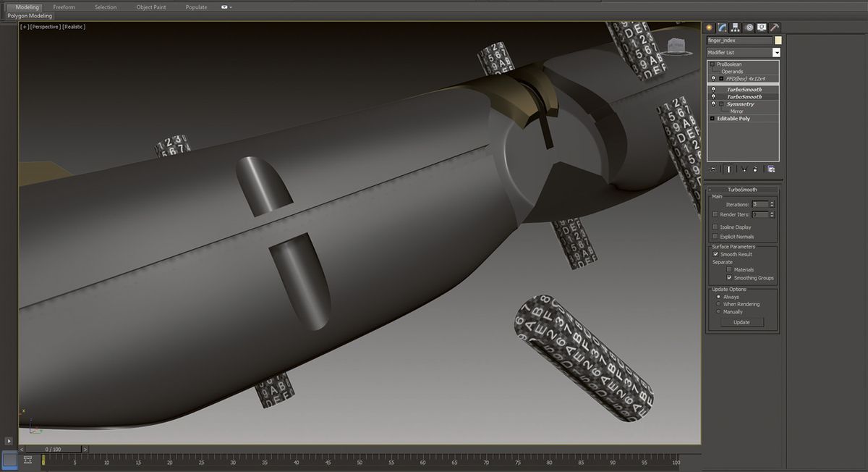Open the Create panel in the command panel
Viewport: 868px width, 472px height.
click(709, 27)
